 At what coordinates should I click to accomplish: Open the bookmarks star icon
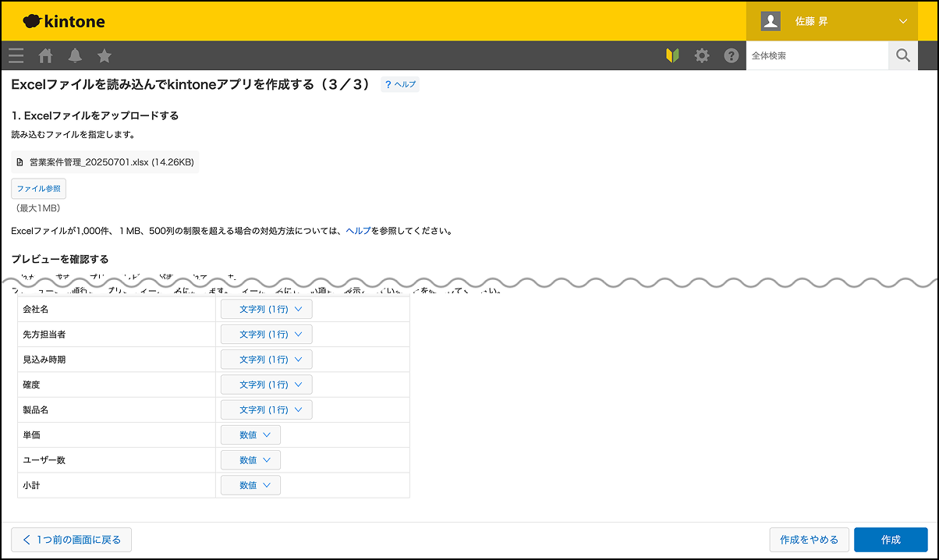coord(105,55)
